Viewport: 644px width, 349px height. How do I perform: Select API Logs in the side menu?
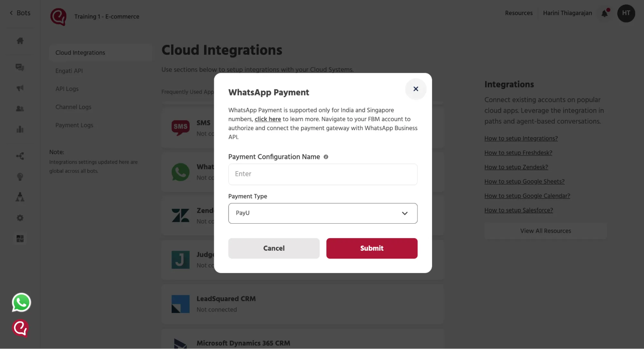coord(67,89)
